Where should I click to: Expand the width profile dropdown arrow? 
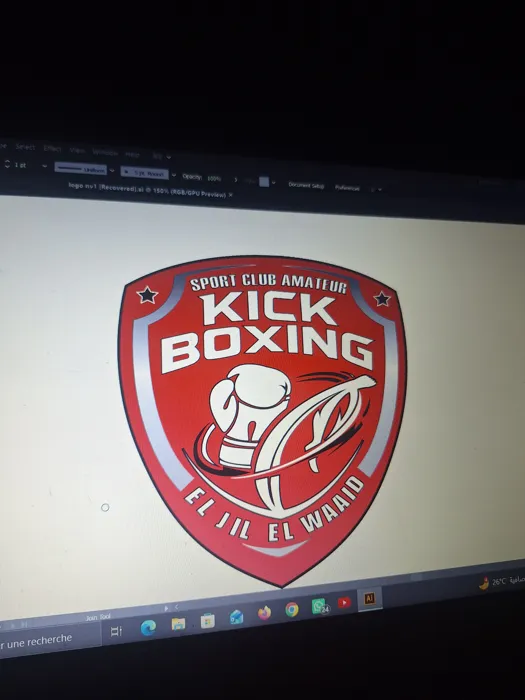pyautogui.click(x=112, y=171)
